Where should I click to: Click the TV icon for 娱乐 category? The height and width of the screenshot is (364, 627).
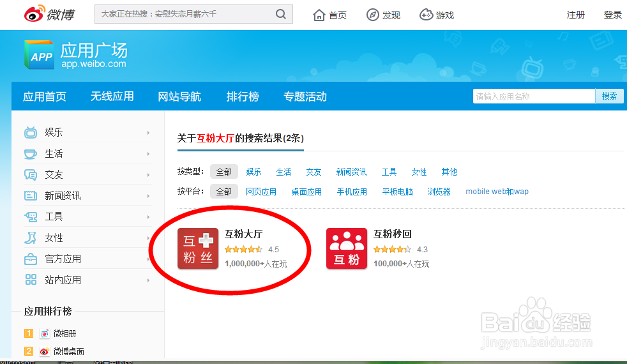point(31,132)
